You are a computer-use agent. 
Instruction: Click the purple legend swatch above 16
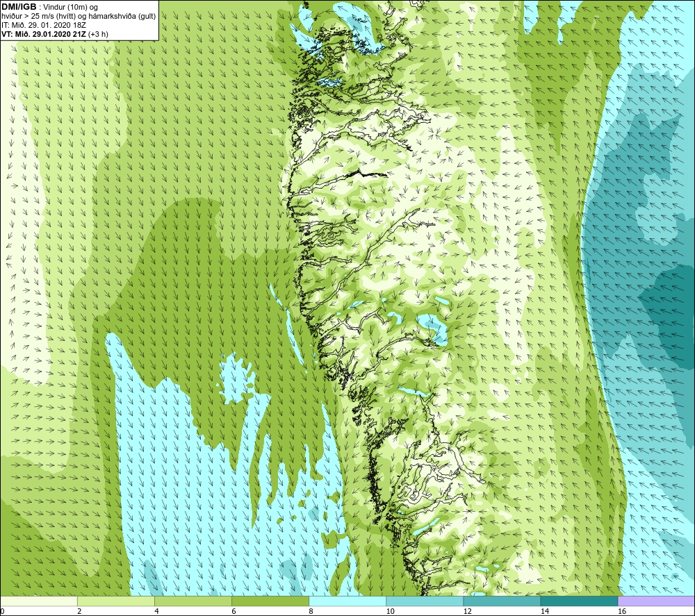pos(657,601)
